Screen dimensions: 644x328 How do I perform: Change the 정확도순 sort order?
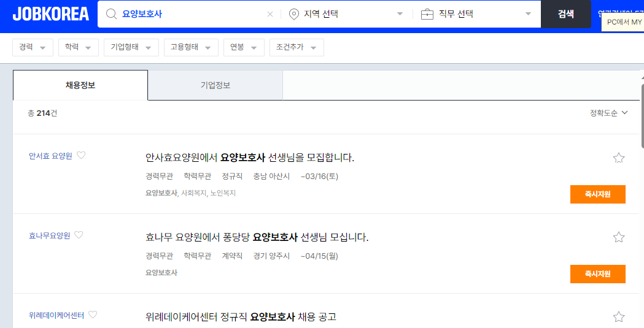[x=608, y=113]
